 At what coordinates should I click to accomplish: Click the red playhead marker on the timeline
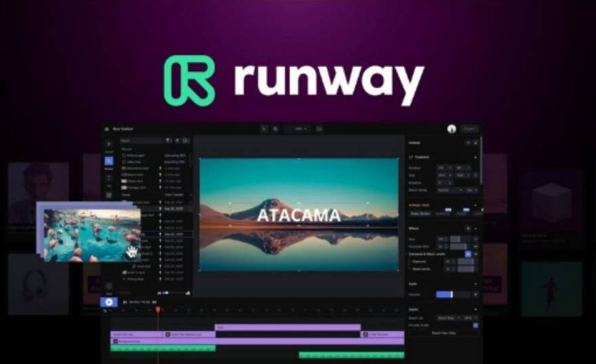coord(158,310)
